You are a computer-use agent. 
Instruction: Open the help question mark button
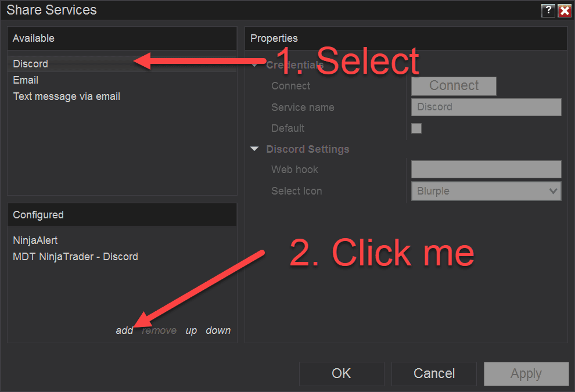[x=548, y=10]
